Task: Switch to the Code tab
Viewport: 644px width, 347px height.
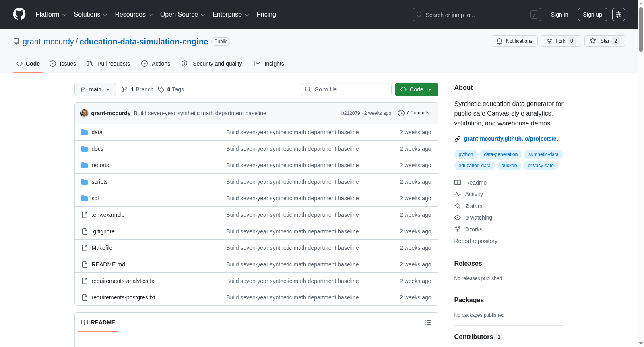Action: (28, 64)
